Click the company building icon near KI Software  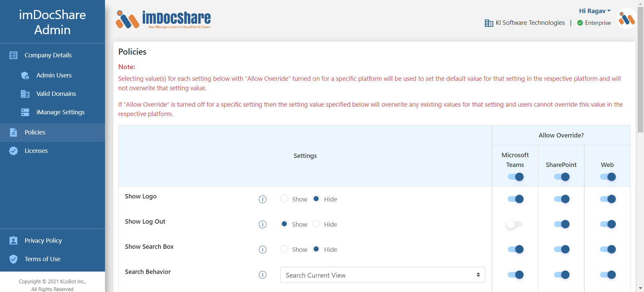coord(489,23)
